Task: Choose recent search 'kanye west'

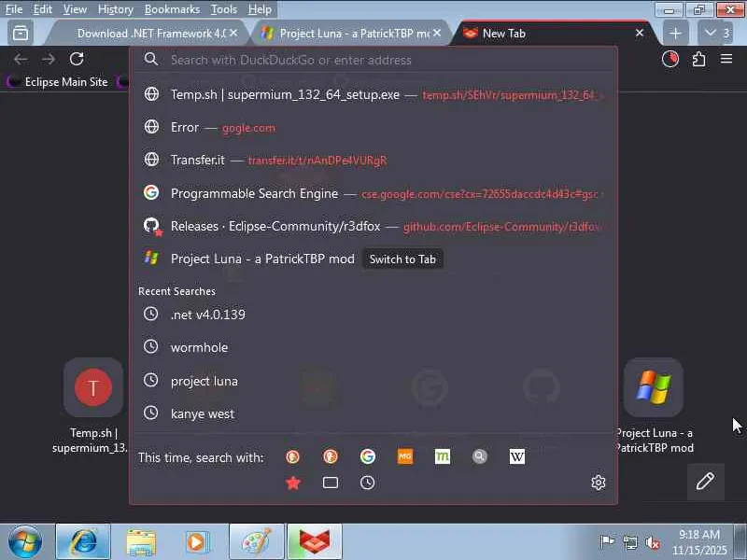Action: pos(373,413)
